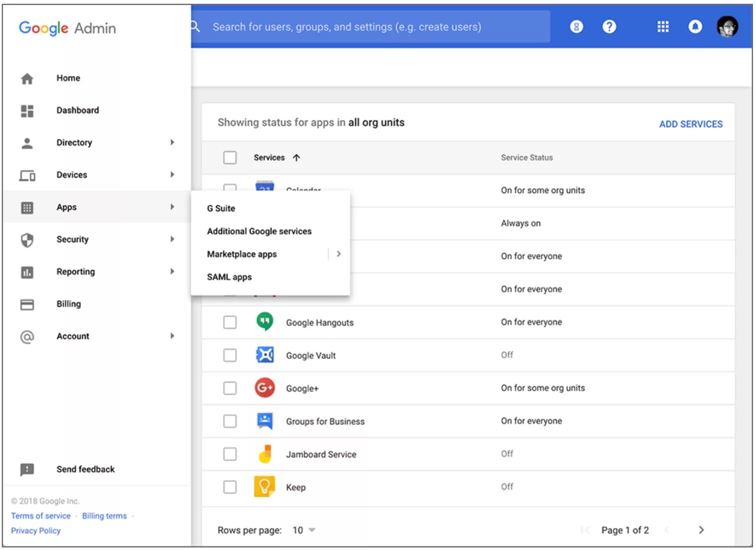Click the Home house icon

pyautogui.click(x=27, y=78)
